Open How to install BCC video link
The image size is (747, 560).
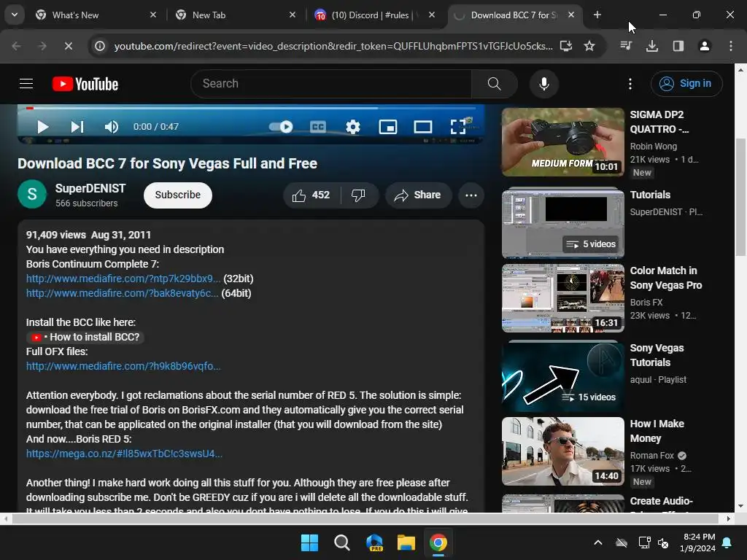tap(85, 337)
